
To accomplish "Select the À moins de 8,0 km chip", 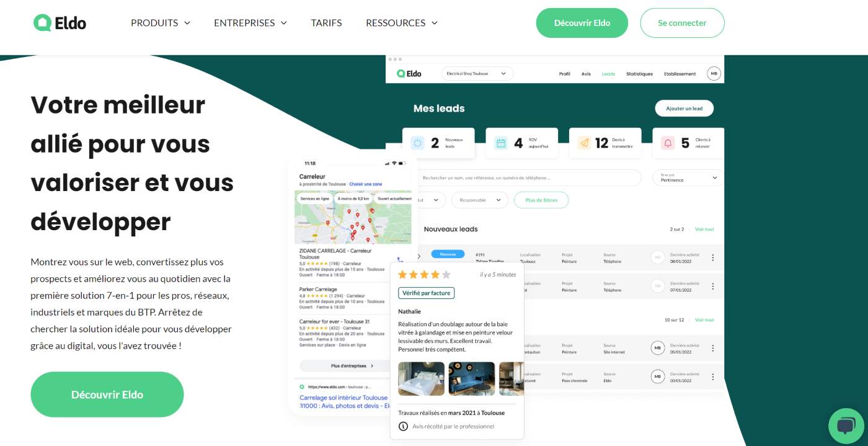I will coord(353,198).
